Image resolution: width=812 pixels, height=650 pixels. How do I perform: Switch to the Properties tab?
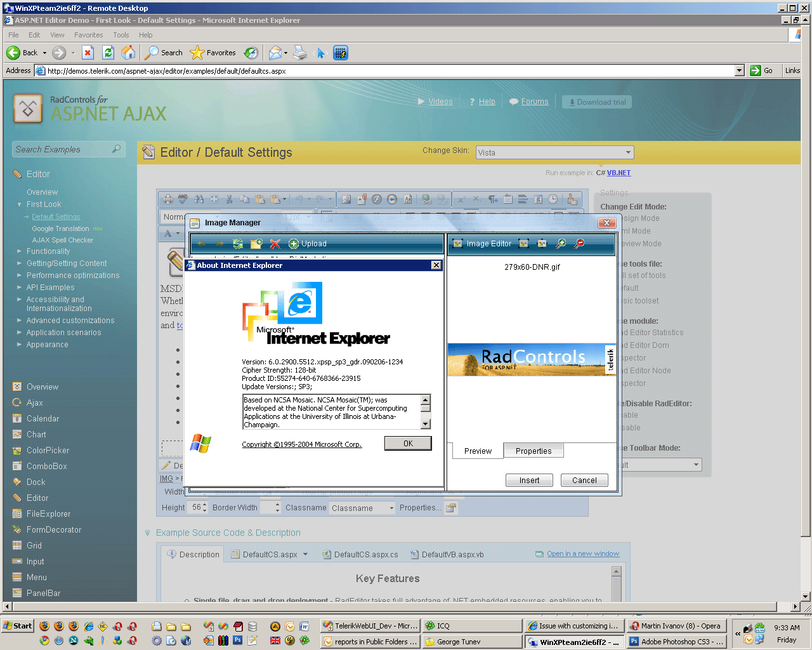click(534, 451)
